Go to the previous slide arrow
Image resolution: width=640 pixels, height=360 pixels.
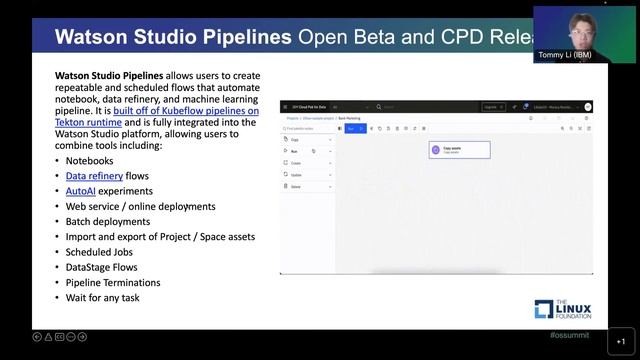(x=37, y=337)
